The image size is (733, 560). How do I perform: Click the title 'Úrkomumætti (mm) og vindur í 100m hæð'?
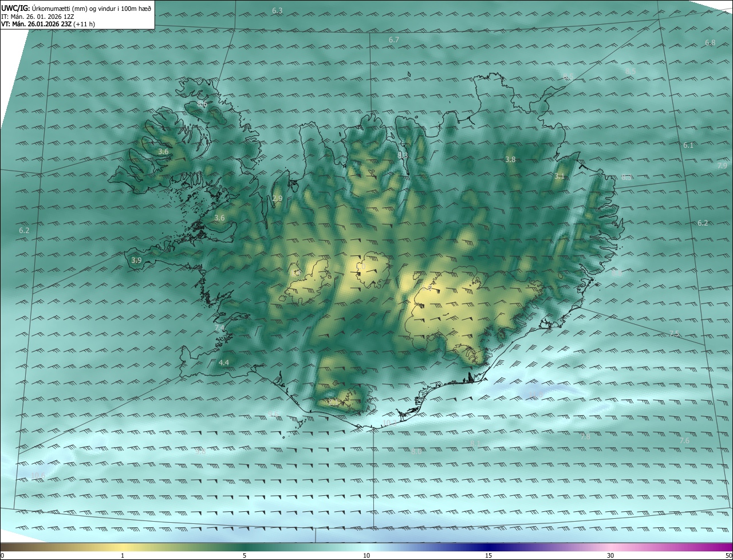92,8
